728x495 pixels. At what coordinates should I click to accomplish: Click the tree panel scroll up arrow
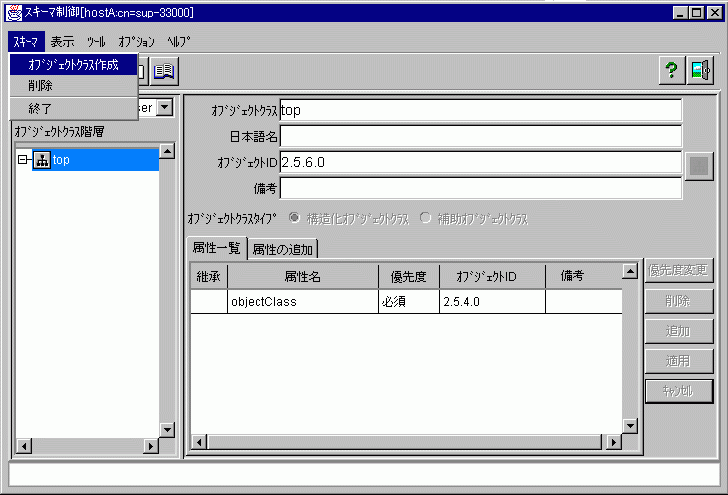167,151
